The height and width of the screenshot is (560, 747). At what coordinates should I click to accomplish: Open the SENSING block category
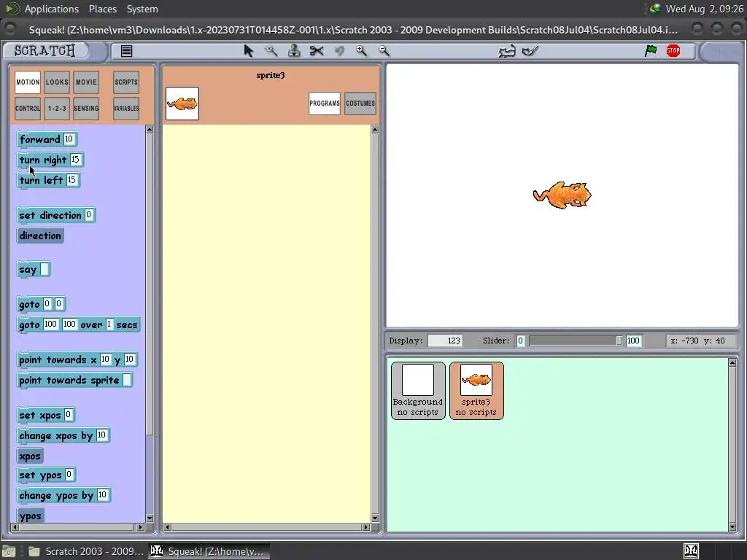(x=86, y=109)
